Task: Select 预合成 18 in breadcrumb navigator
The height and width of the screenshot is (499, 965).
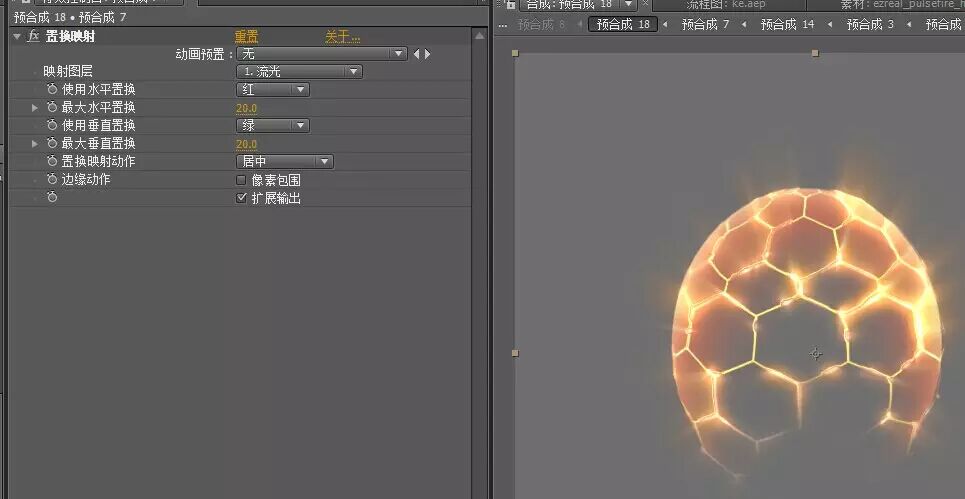Action: [x=623, y=25]
